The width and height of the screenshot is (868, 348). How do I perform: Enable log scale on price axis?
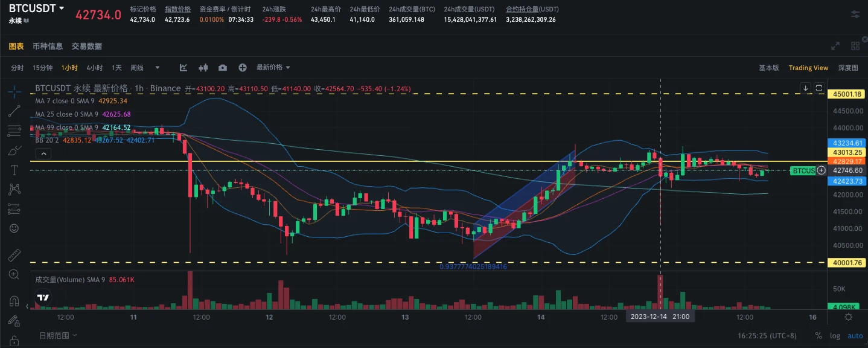click(x=835, y=335)
